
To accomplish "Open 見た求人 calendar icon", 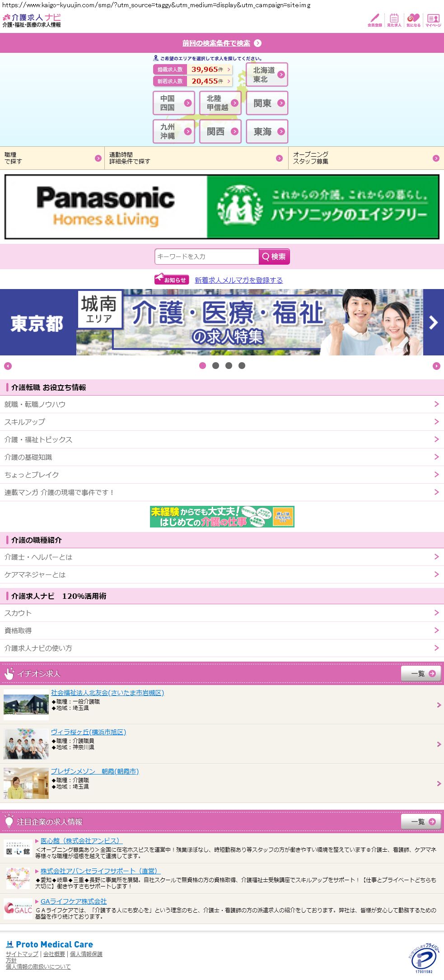I will pyautogui.click(x=394, y=20).
